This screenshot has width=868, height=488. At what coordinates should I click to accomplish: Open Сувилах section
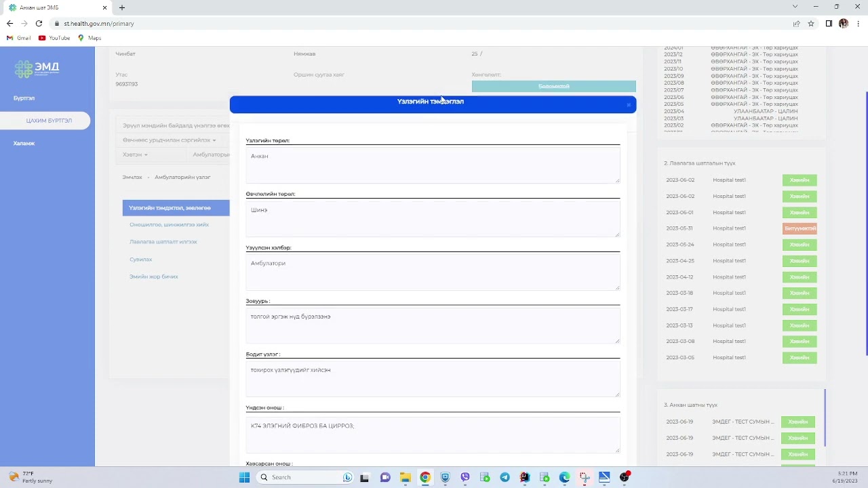(141, 260)
